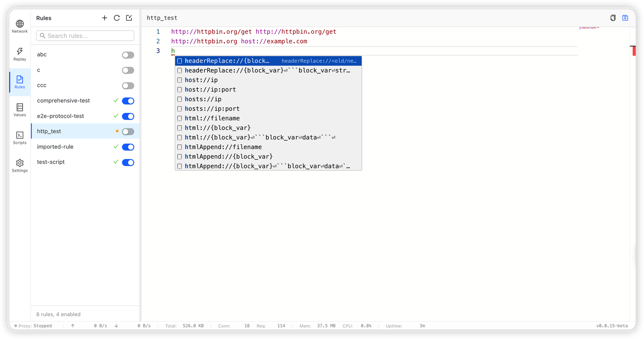Choose headerReplace block_var str suggestion

268,70
